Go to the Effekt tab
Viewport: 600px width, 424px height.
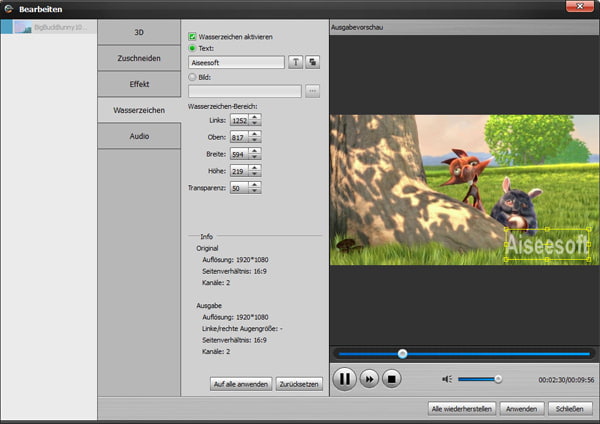coord(139,84)
